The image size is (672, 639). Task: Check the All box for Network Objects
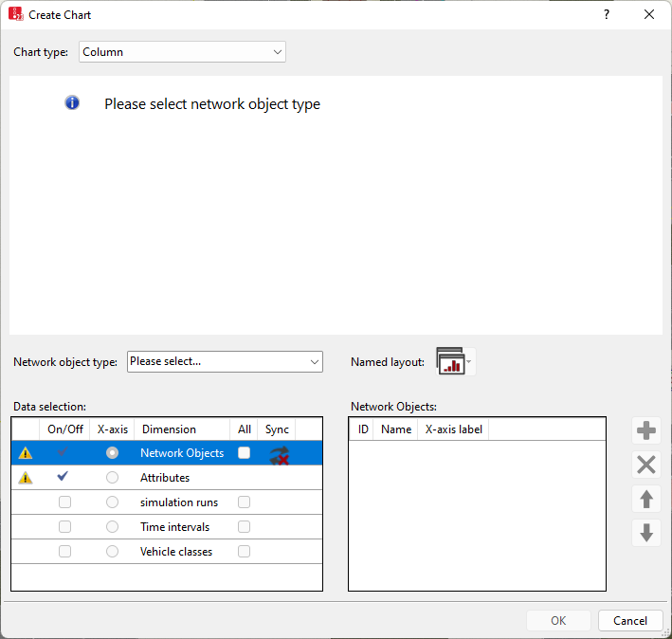pyautogui.click(x=245, y=453)
